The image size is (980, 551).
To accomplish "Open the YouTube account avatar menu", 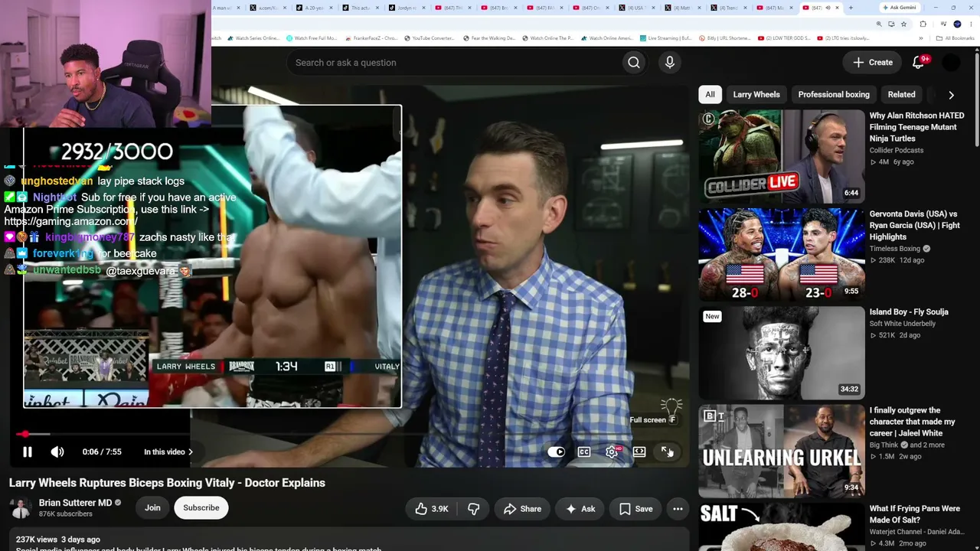I will (951, 63).
